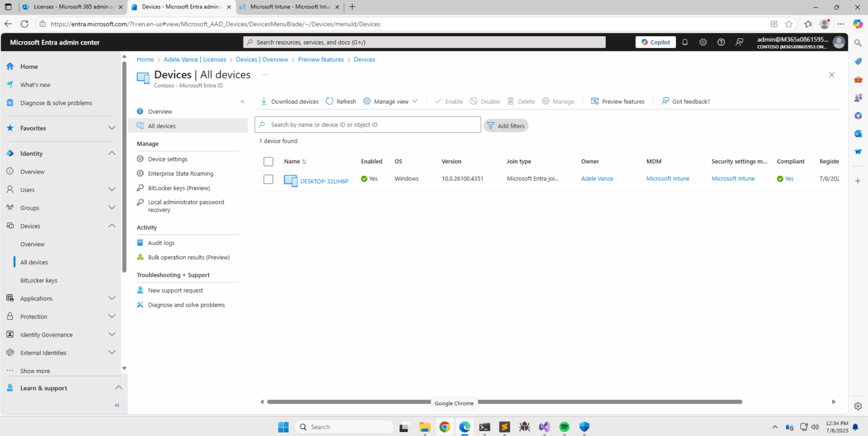The image size is (868, 436).
Task: Open the Manage view dropdown
Action: coord(390,101)
